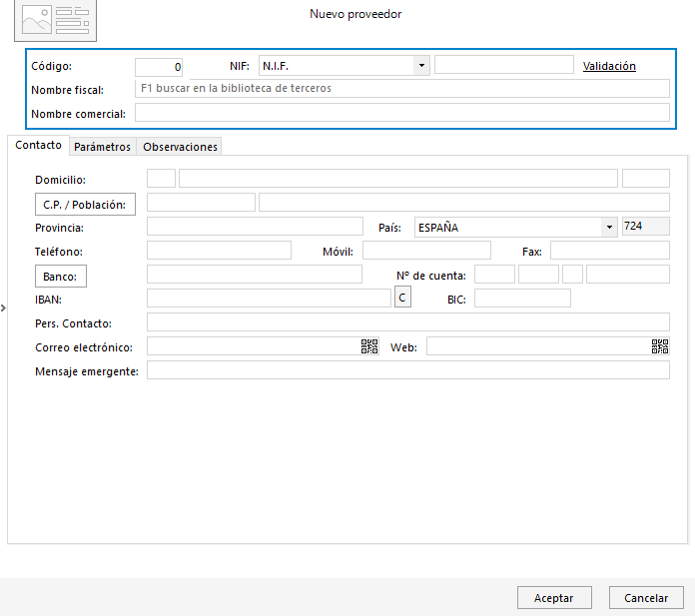This screenshot has height=616, width=695.
Task: Click Cancelar to discard the new supplier
Action: 646,598
